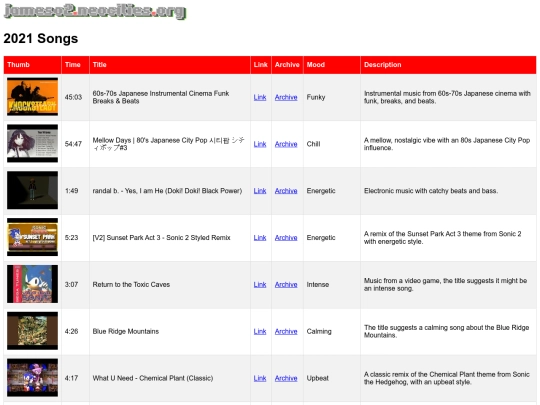Viewport: 540px width, 405px height.
Task: Open Archive for randal b. Yes, I am He
Action: point(286,191)
